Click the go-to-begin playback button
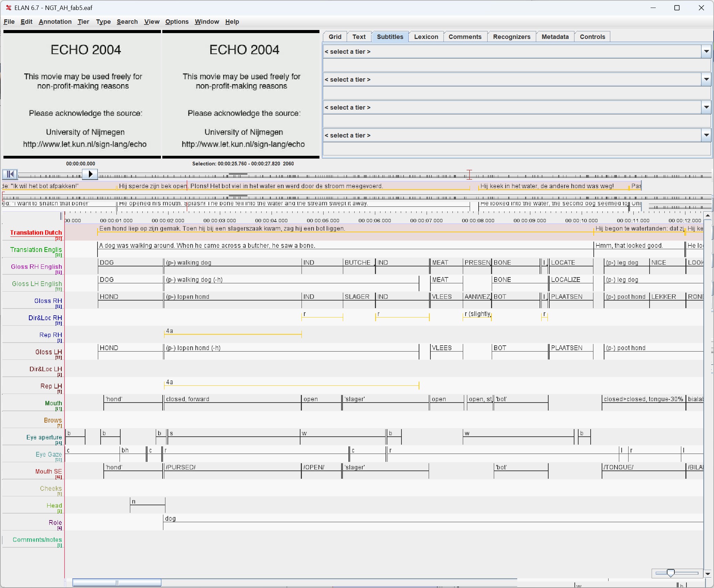Viewport: 714px width, 588px height. pos(10,174)
